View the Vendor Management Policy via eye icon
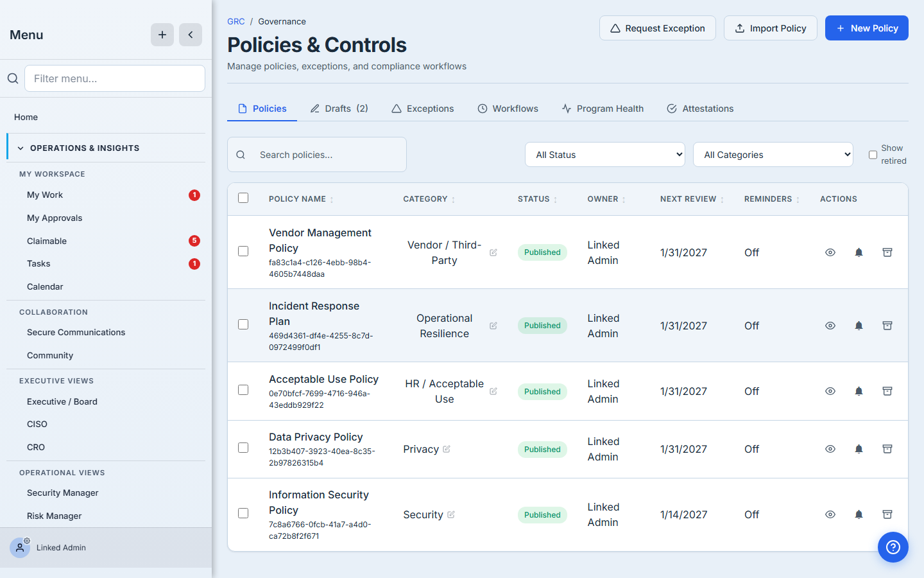This screenshot has height=578, width=924. click(x=830, y=252)
